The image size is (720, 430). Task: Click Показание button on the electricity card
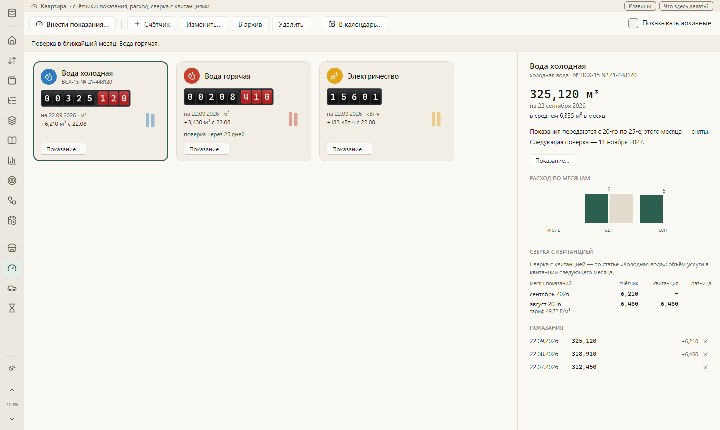(x=349, y=149)
